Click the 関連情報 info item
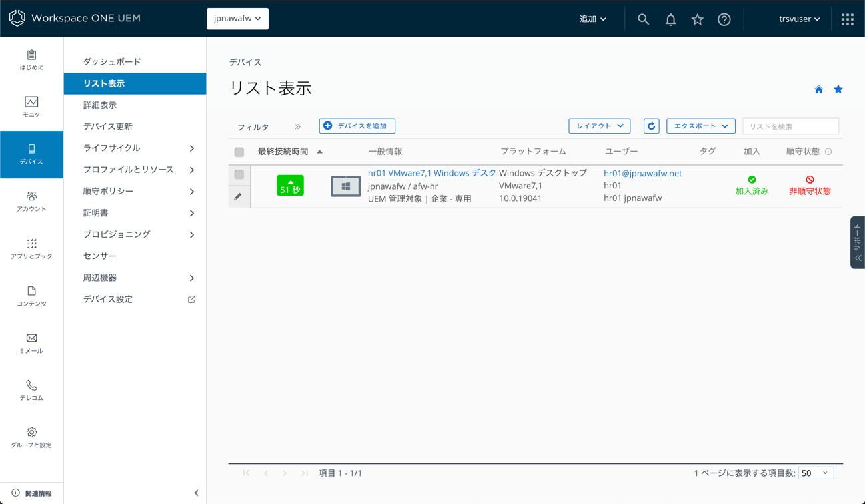The height and width of the screenshot is (504, 865). point(31,493)
